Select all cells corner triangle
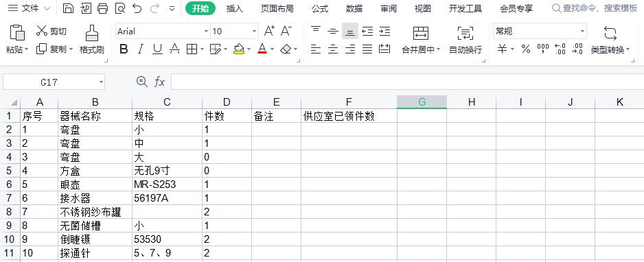 pos(13,102)
